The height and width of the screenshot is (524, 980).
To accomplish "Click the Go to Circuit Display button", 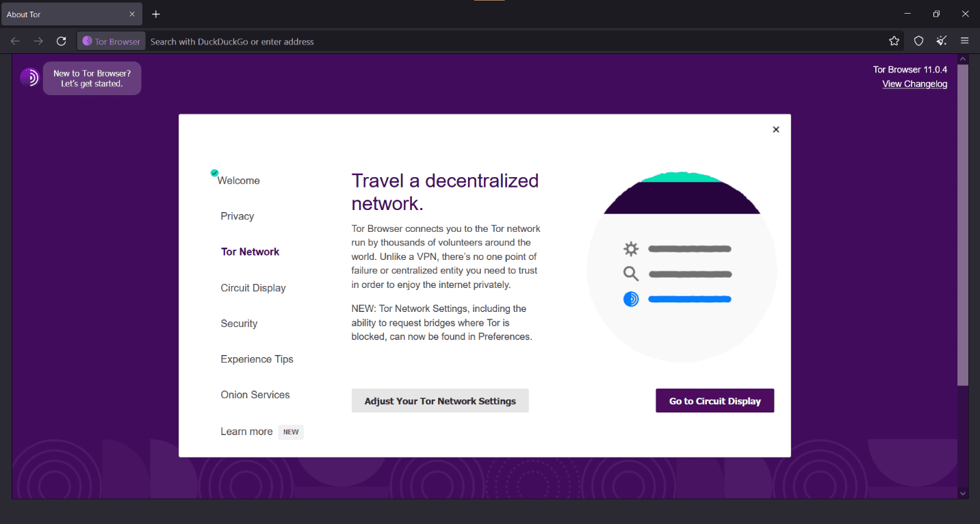I will click(714, 401).
